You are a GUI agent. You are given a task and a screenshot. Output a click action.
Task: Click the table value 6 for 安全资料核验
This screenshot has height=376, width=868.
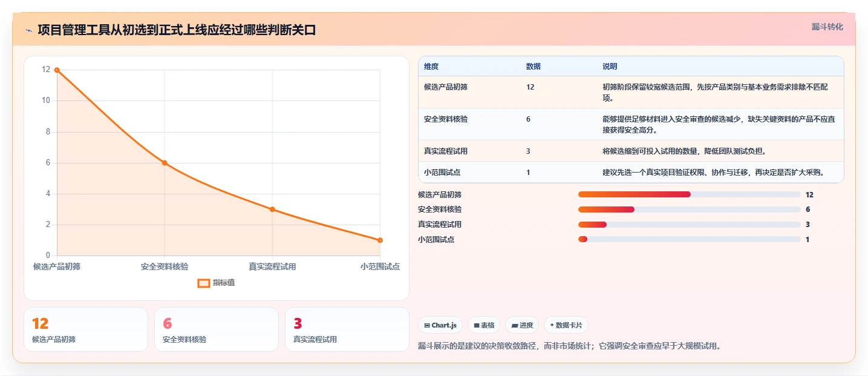(528, 119)
